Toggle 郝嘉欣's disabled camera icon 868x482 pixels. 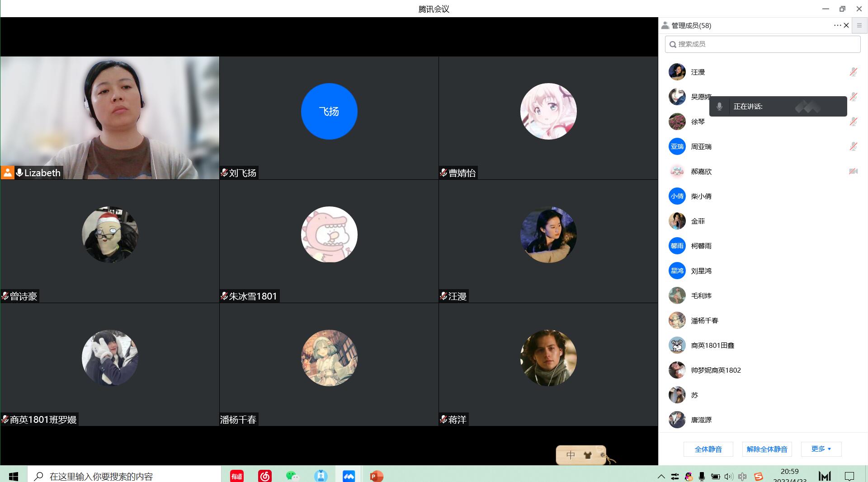[853, 171]
